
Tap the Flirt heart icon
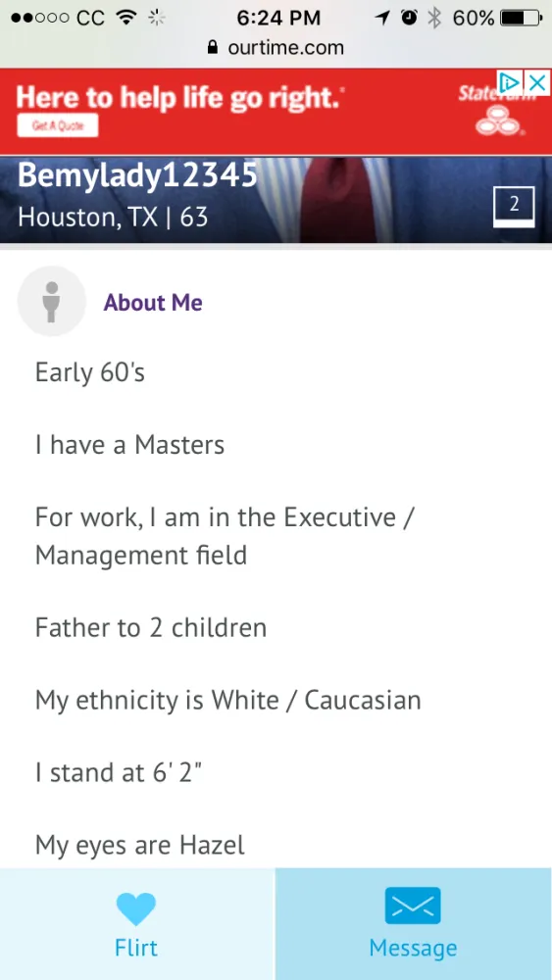tap(135, 908)
